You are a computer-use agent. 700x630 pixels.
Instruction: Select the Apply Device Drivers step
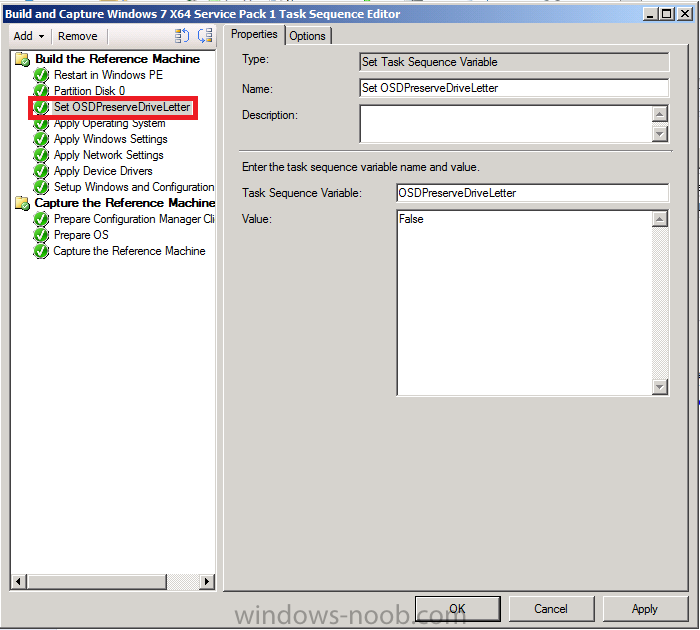[103, 171]
